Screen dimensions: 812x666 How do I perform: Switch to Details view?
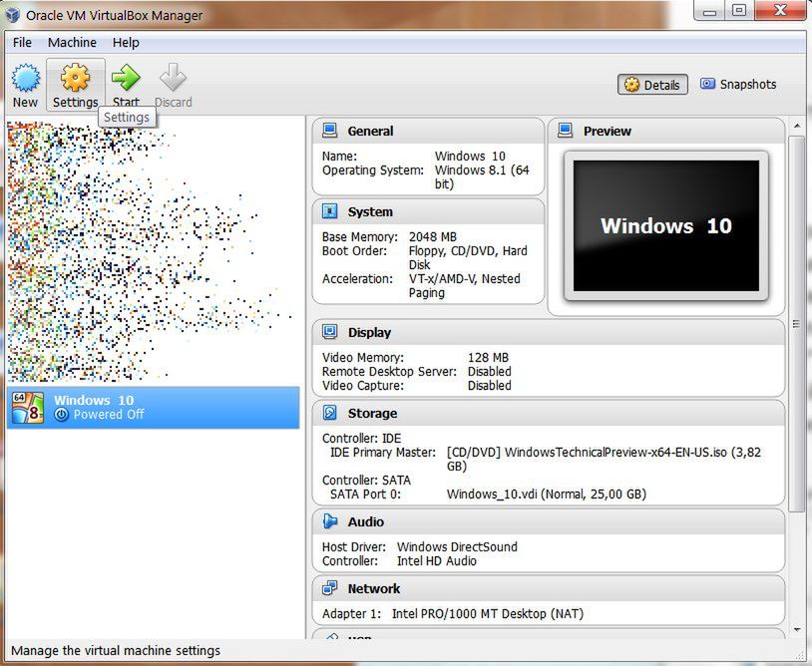point(652,85)
